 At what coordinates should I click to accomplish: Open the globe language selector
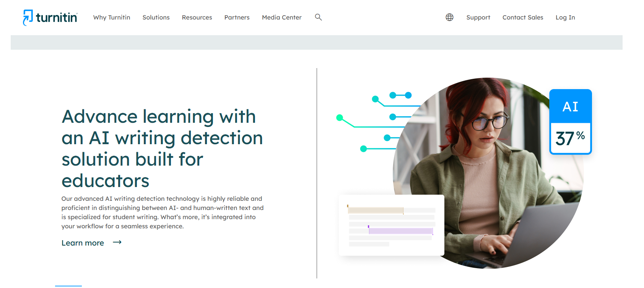tap(449, 17)
